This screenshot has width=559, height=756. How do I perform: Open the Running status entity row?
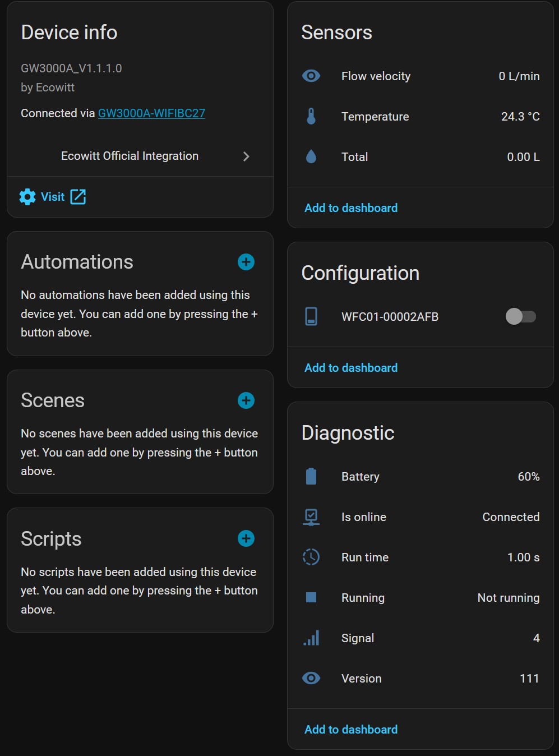click(x=421, y=598)
